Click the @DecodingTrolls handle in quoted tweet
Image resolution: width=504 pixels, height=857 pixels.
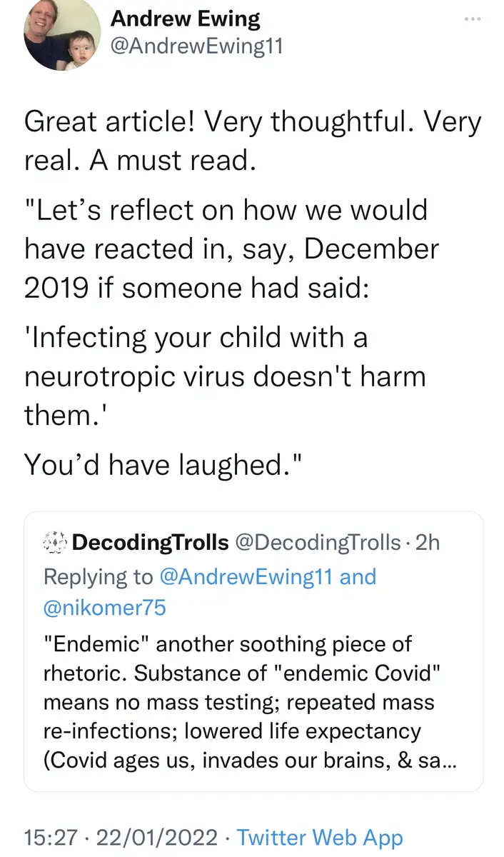pos(318,543)
